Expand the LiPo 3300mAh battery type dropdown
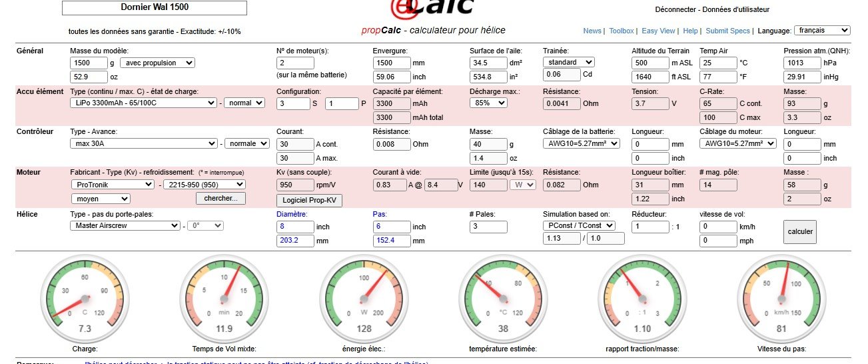The width and height of the screenshot is (868, 364). click(143, 103)
